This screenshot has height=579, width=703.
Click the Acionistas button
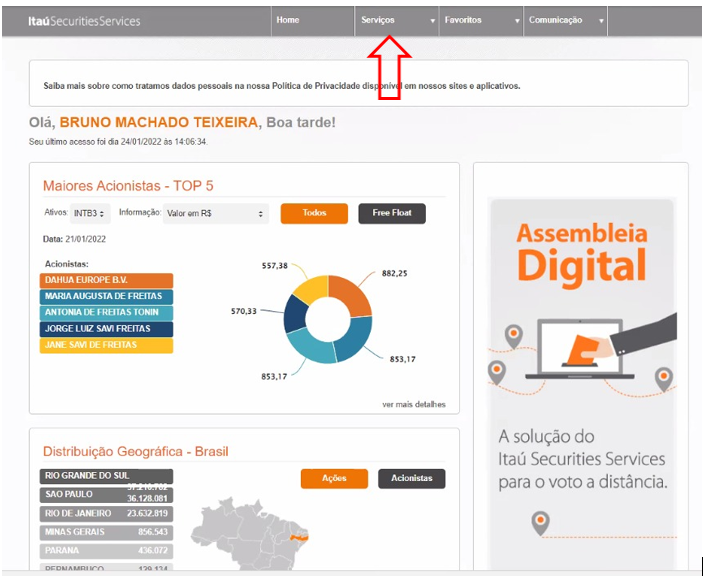pos(412,478)
